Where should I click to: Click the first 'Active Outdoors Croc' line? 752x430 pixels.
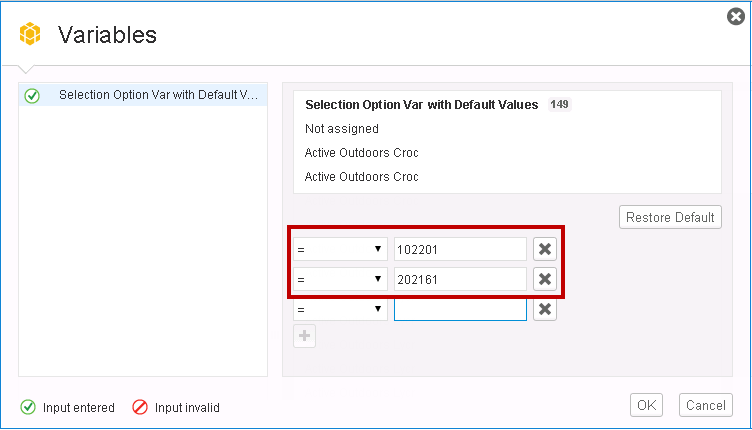coord(362,152)
